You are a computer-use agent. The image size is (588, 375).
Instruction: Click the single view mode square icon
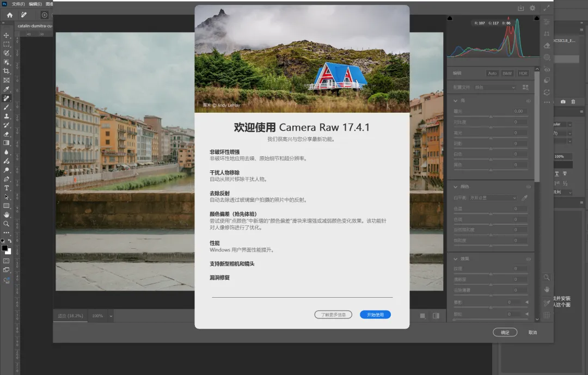pyautogui.click(x=422, y=316)
